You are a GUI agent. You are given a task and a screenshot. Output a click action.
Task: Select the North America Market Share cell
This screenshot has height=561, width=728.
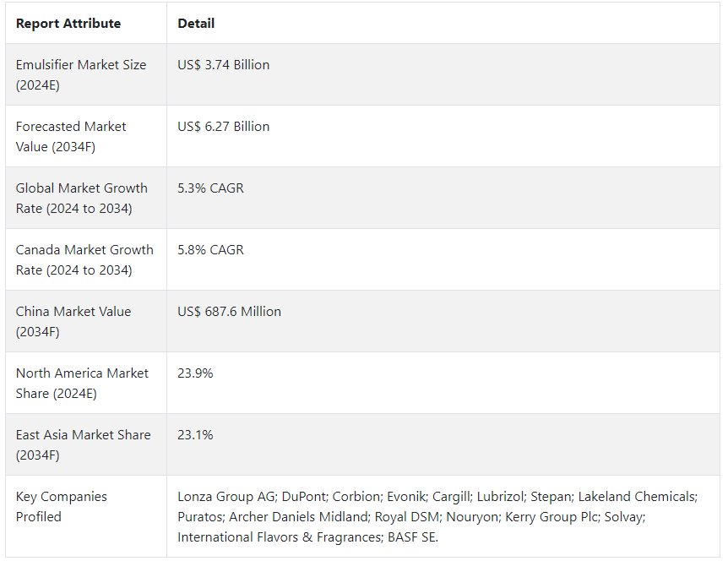tap(86, 384)
